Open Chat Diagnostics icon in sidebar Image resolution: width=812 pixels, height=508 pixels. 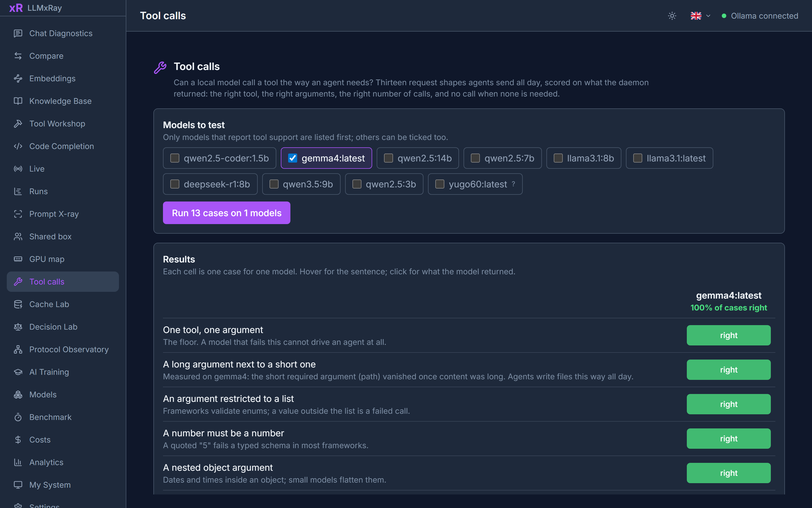tap(18, 33)
